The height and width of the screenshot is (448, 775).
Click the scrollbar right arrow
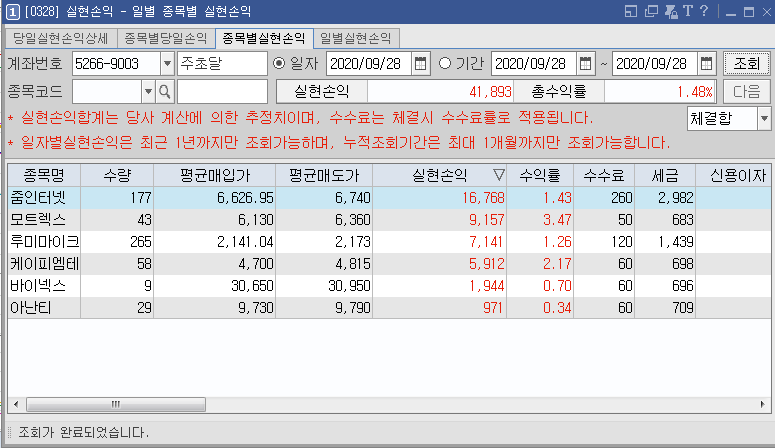coord(763,404)
